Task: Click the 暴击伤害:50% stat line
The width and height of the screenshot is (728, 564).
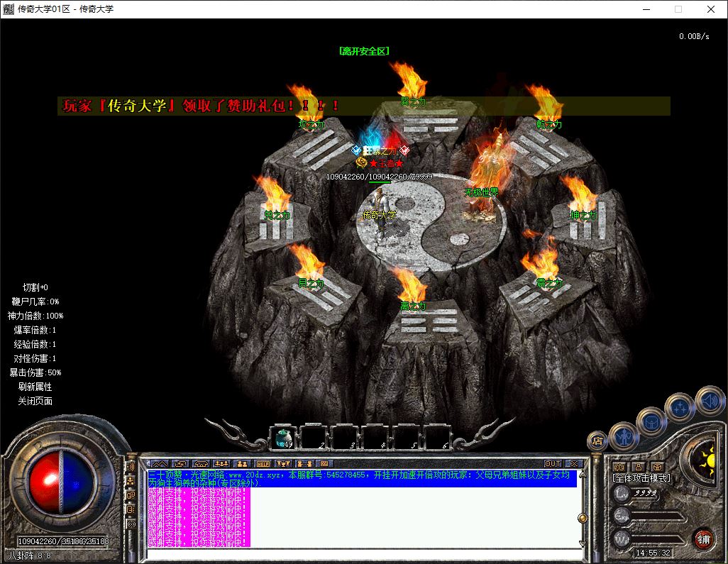Action: click(35, 372)
